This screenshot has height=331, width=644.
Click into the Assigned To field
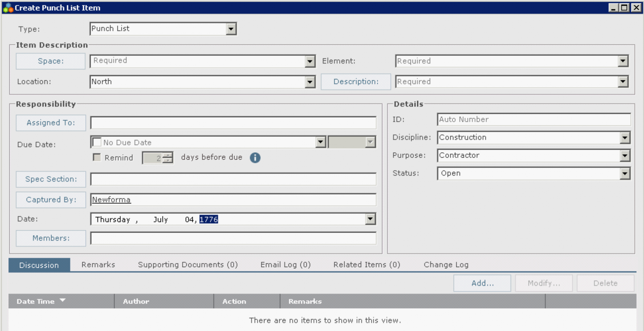[x=233, y=123]
